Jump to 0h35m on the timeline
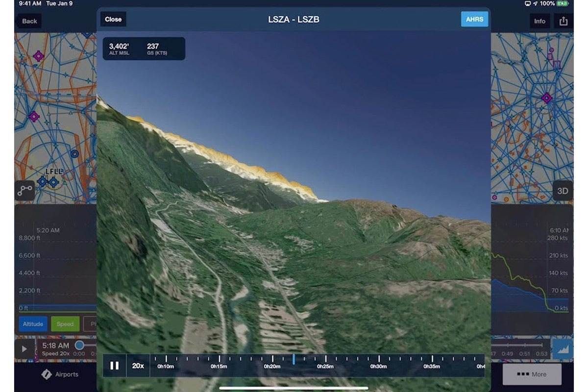Screen dimensions: 588x392 (x=432, y=366)
